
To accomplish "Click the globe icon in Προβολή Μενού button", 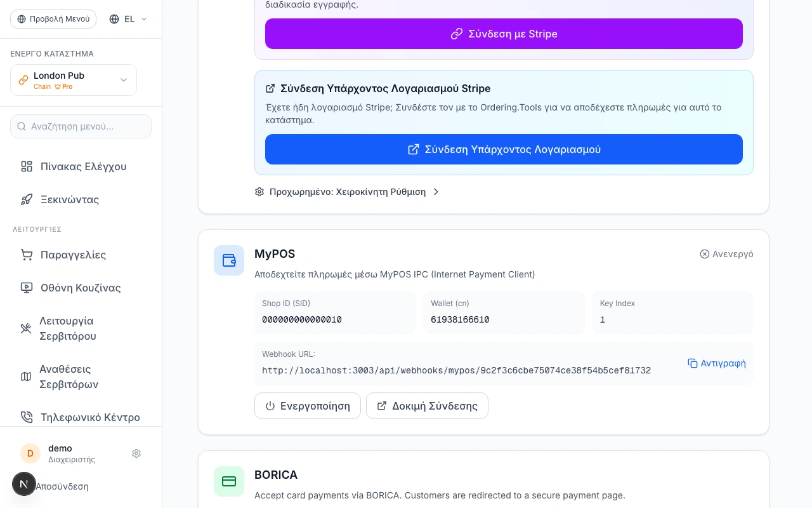I will [22, 19].
